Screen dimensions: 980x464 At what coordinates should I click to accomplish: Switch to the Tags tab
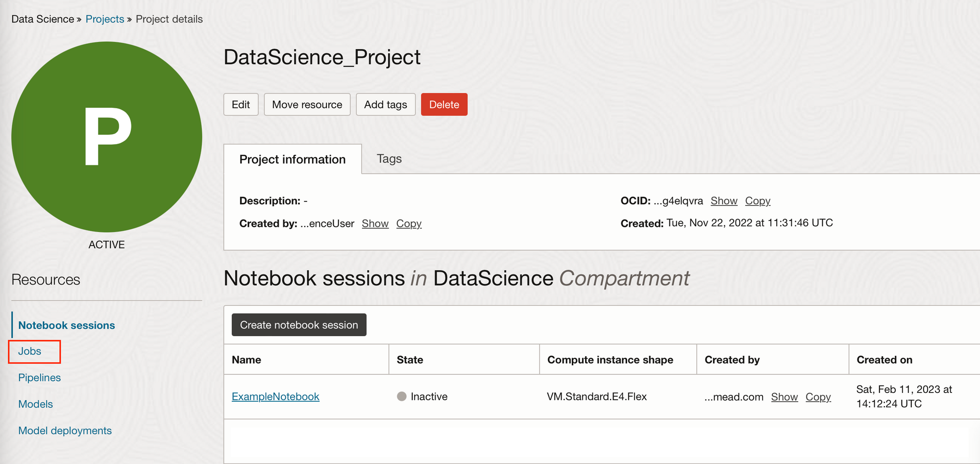coord(389,159)
